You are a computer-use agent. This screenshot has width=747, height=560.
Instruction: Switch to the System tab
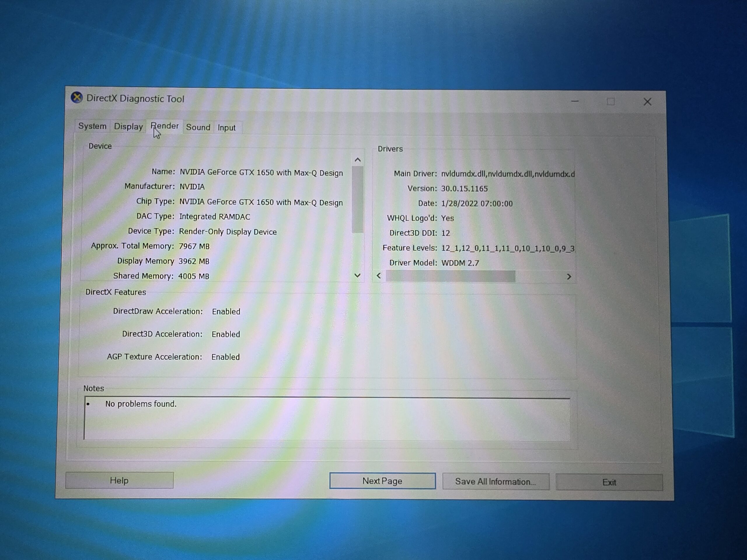[x=92, y=126]
